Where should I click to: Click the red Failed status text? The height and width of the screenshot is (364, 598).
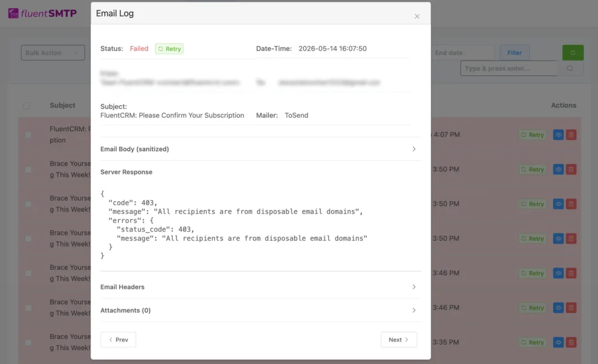(139, 49)
